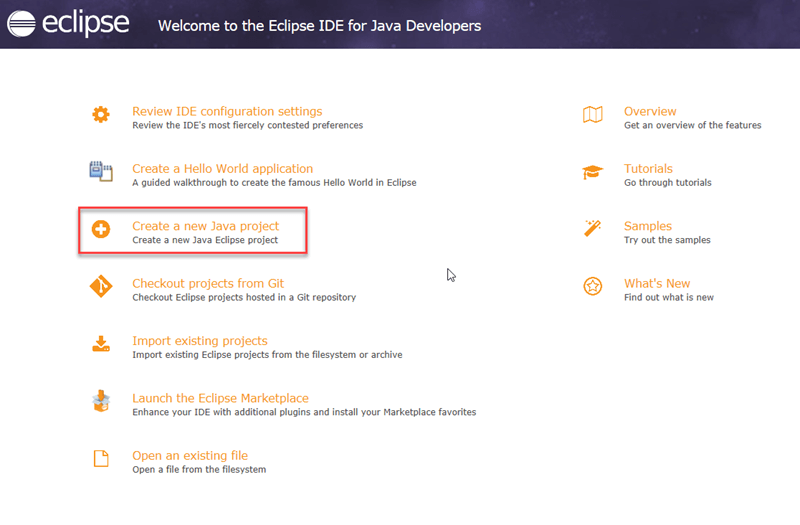Select Create a new Java project link
This screenshot has height=525, width=800.
coord(205,226)
